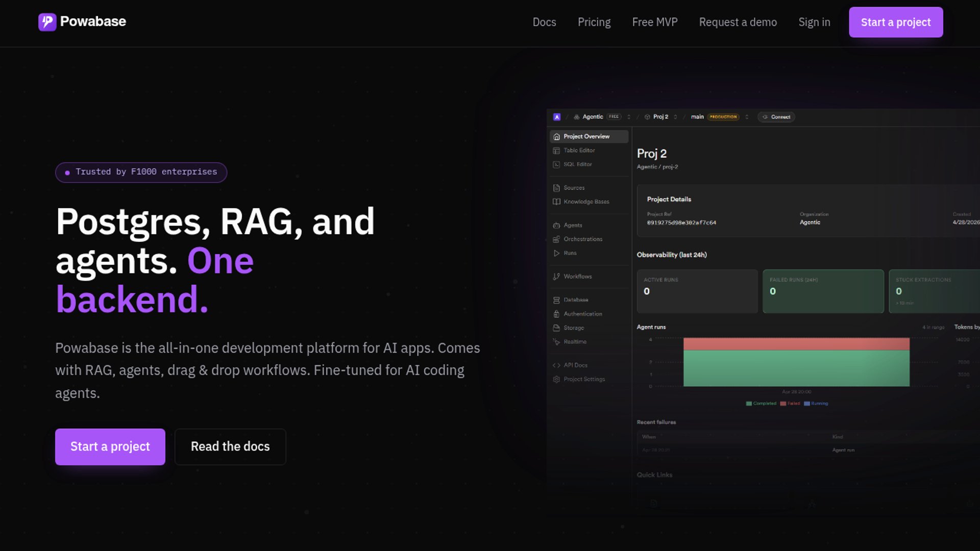
Task: Click the organization icon beside Agentic in the breadcrumb
Action: coord(576,117)
